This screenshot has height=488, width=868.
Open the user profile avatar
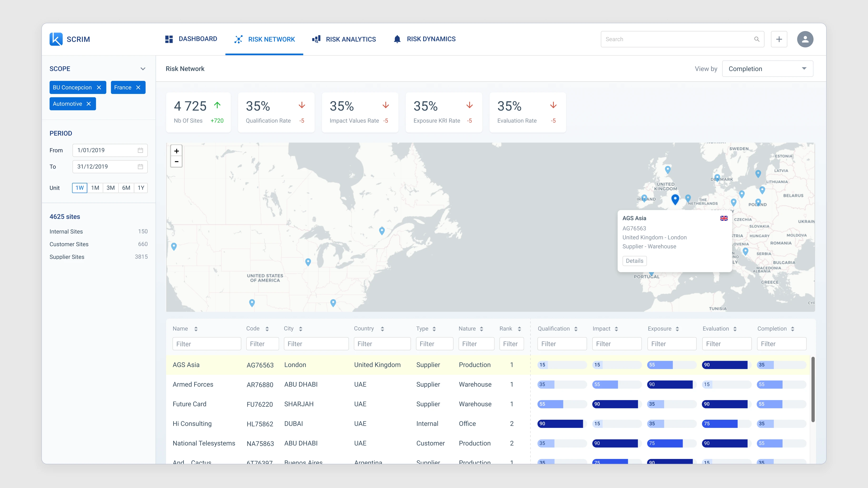pyautogui.click(x=805, y=39)
